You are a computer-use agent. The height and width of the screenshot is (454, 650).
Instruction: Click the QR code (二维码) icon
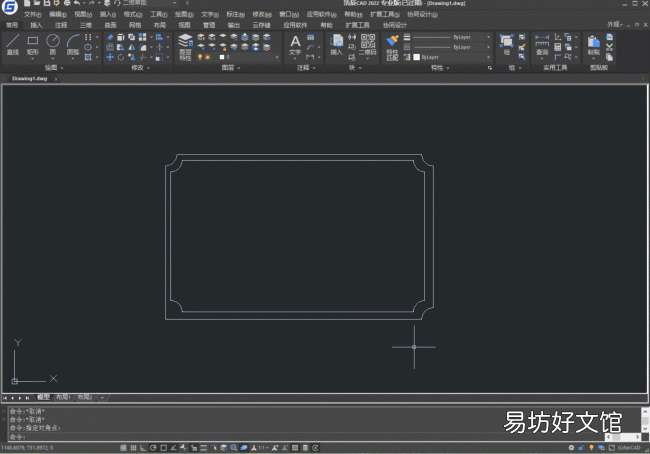pos(368,45)
